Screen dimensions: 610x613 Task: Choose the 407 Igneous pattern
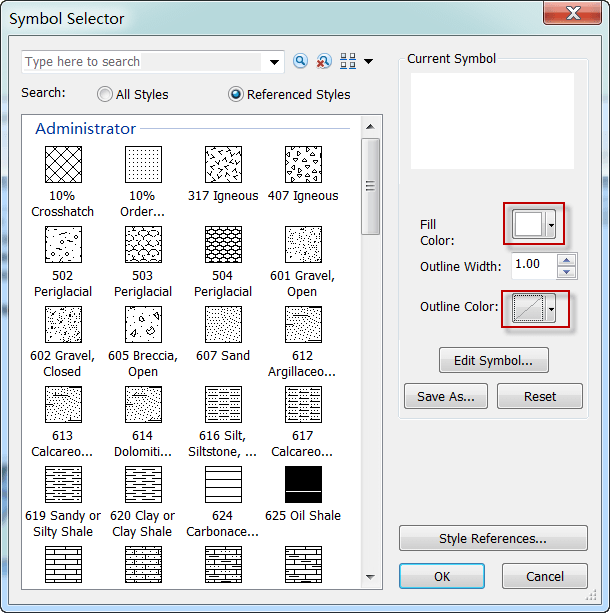[x=303, y=165]
